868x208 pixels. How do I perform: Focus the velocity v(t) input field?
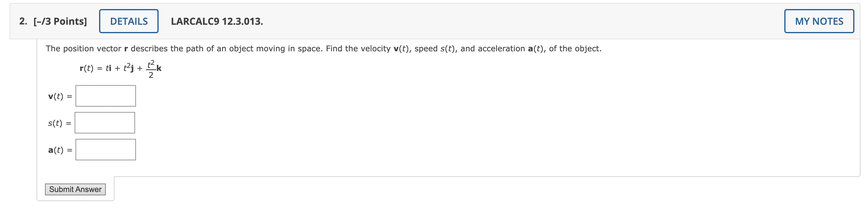tap(105, 96)
